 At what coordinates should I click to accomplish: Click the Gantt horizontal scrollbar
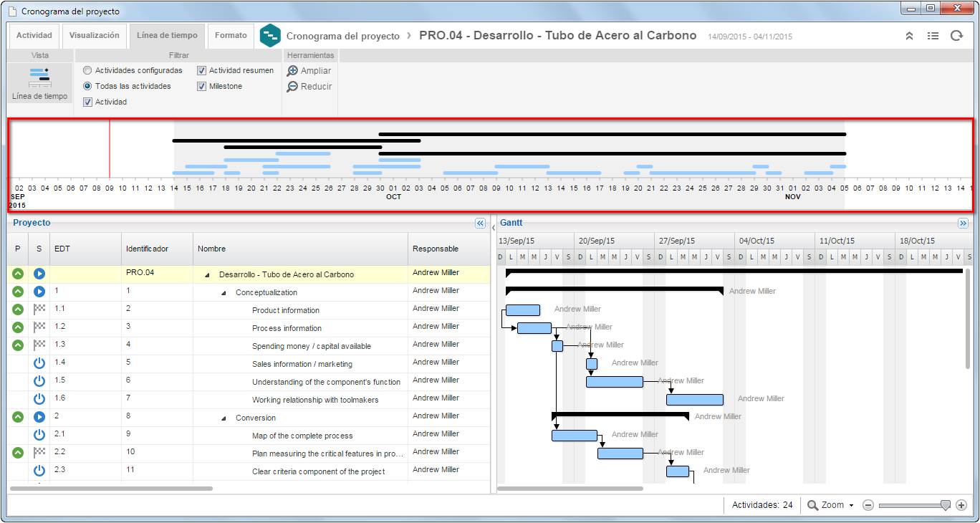click(570, 489)
